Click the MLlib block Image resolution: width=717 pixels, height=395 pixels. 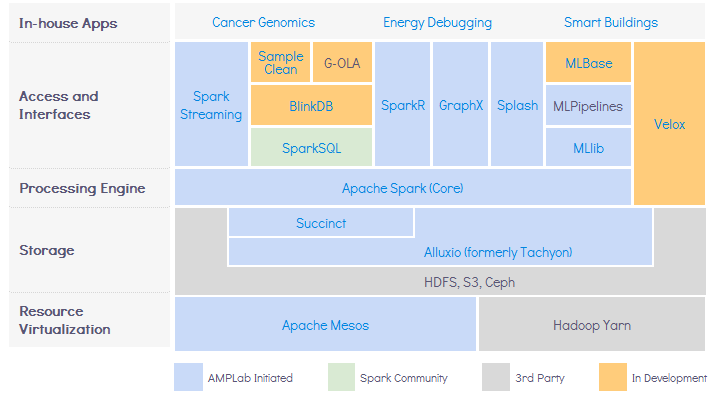point(589,147)
